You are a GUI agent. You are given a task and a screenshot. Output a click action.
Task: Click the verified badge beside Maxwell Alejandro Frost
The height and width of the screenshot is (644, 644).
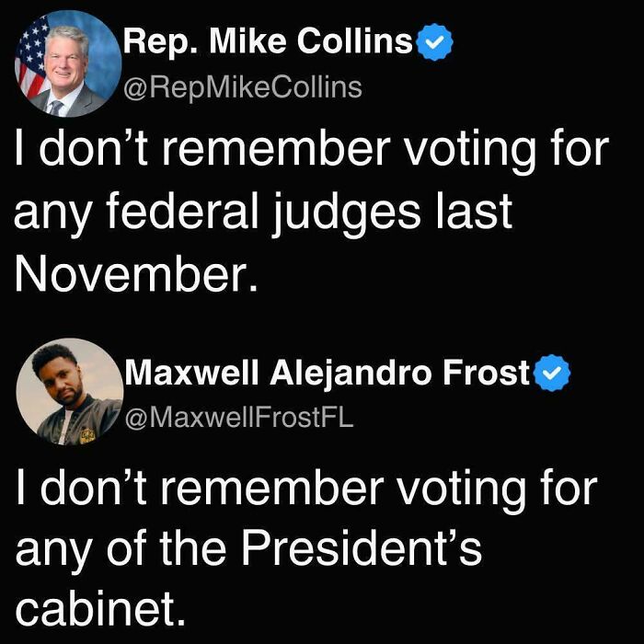point(551,373)
